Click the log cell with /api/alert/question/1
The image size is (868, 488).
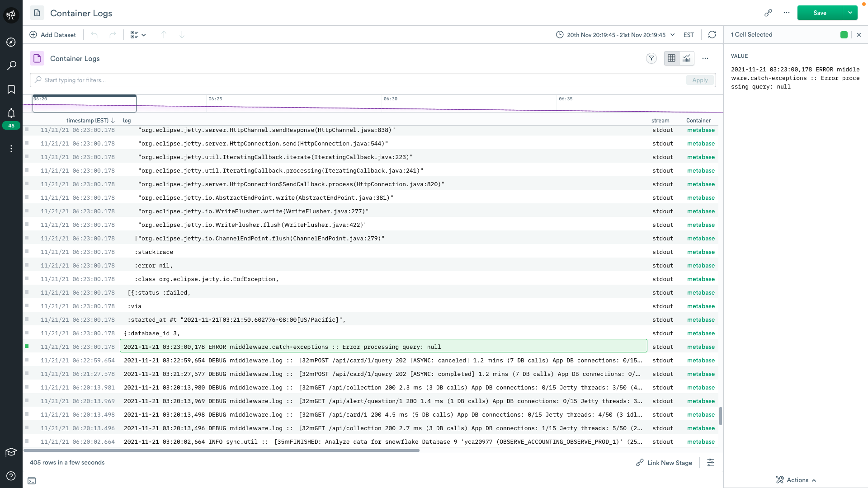pos(383,401)
